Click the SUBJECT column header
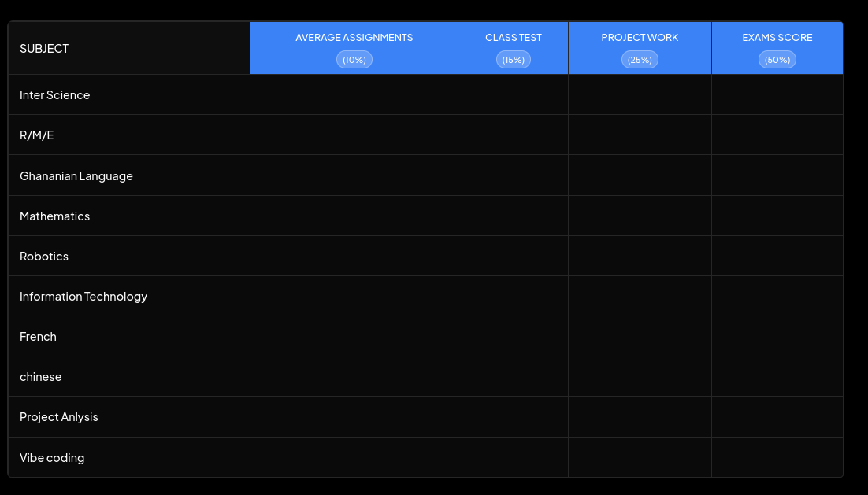Viewport: 868px width, 495px height. click(x=44, y=48)
